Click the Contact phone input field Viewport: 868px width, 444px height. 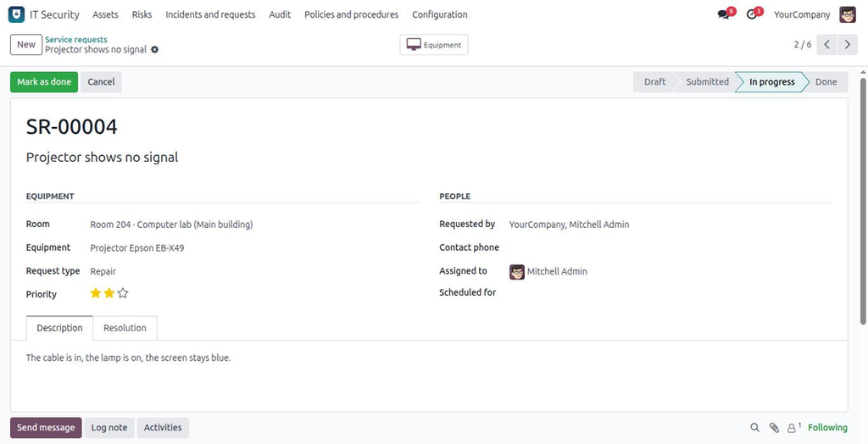tap(670, 247)
